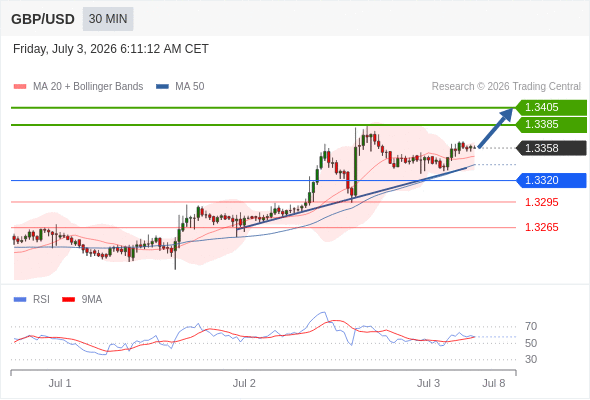This screenshot has height=400, width=590.
Task: Click the Jul 2 timeline label
Action: [x=244, y=383]
